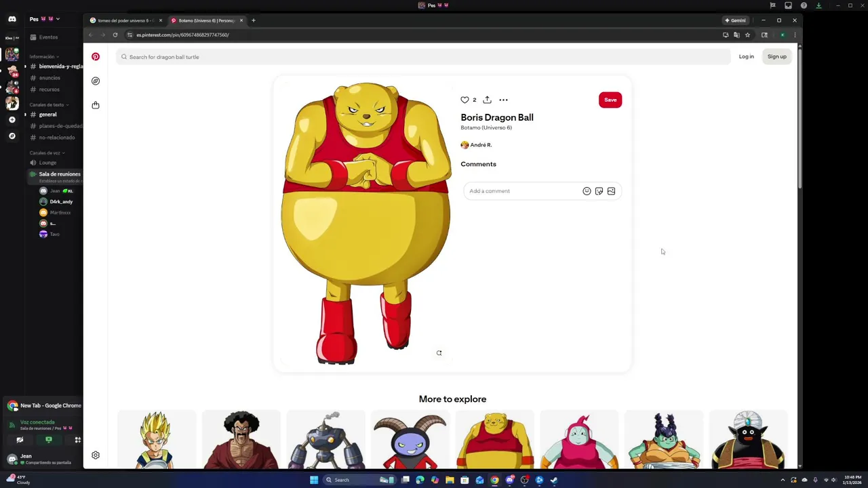Open a new Chrome tab
This screenshot has height=488, width=868.
pos(254,20)
